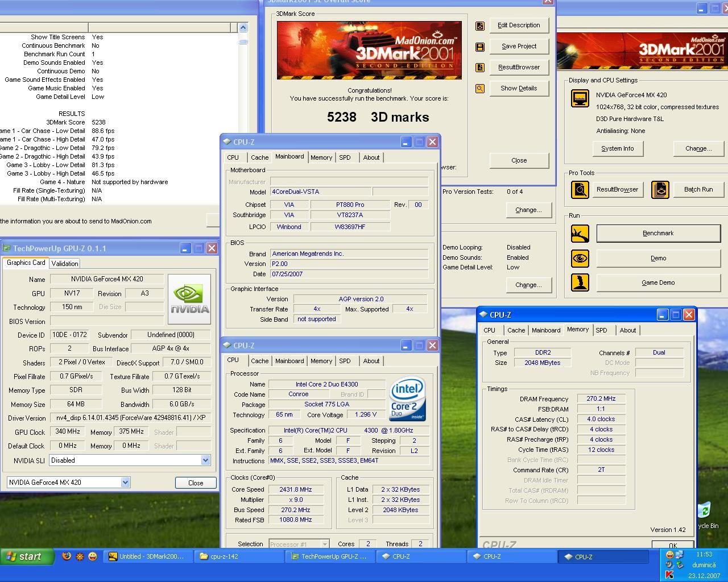Open Cache tab in the Mainboard CPU-Z window
Screen dimensions: 728x582
pyautogui.click(x=259, y=157)
